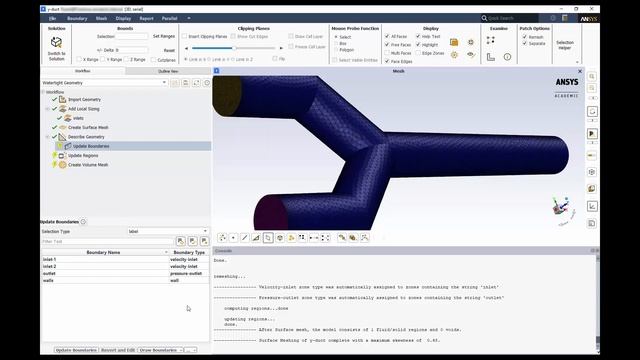
Task: Toggle the Face Edges checkbox
Action: point(387,61)
